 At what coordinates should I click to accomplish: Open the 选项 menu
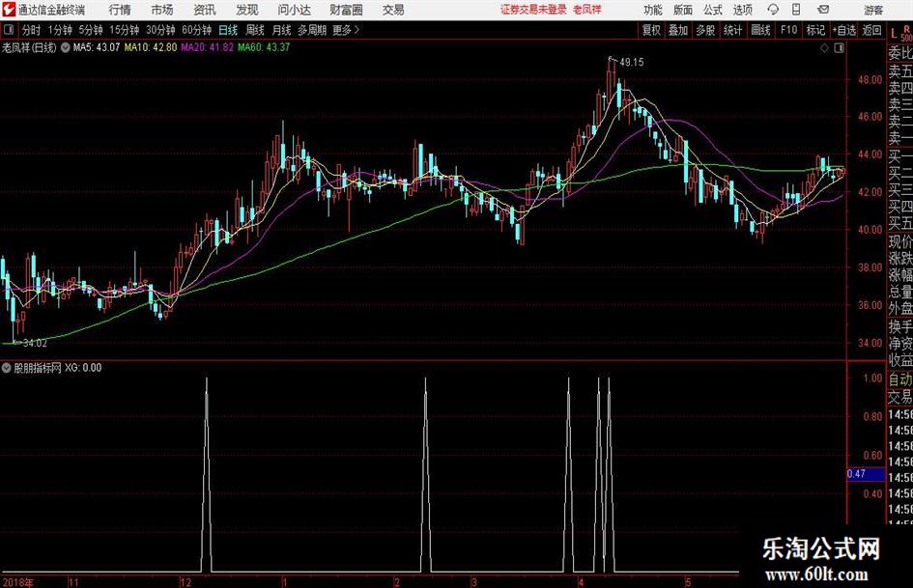click(742, 10)
